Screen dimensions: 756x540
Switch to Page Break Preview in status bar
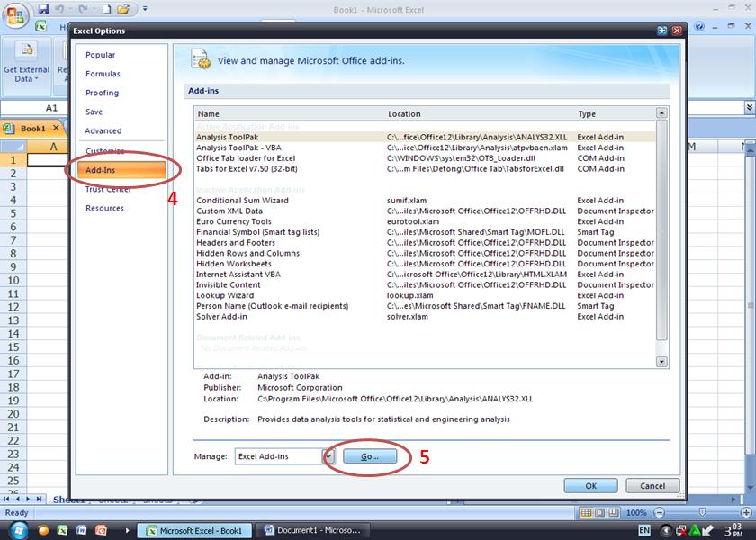613,512
